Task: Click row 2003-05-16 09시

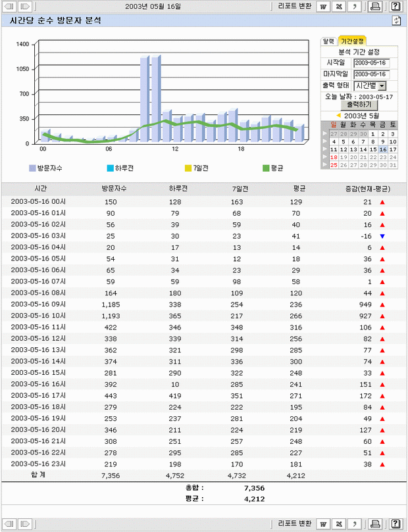Action: [x=203, y=304]
